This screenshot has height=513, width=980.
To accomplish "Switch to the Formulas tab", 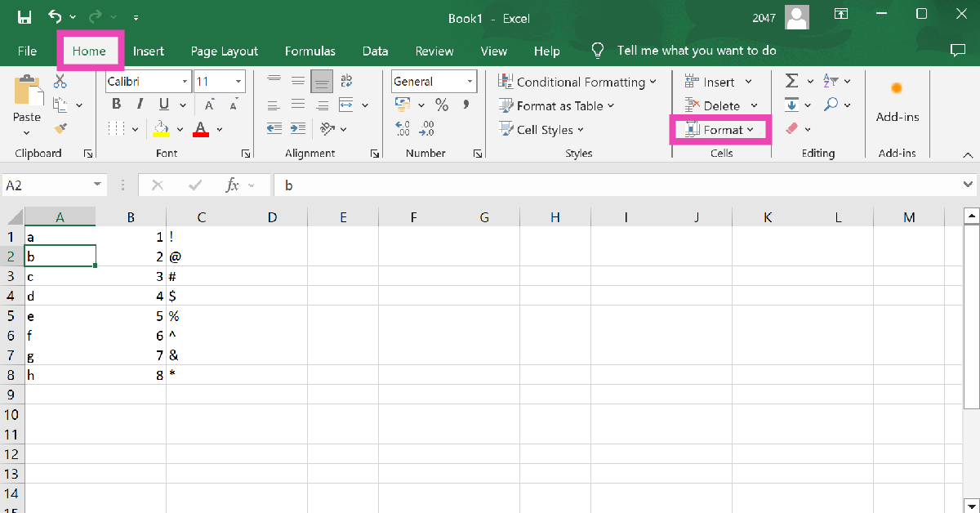I will [310, 51].
